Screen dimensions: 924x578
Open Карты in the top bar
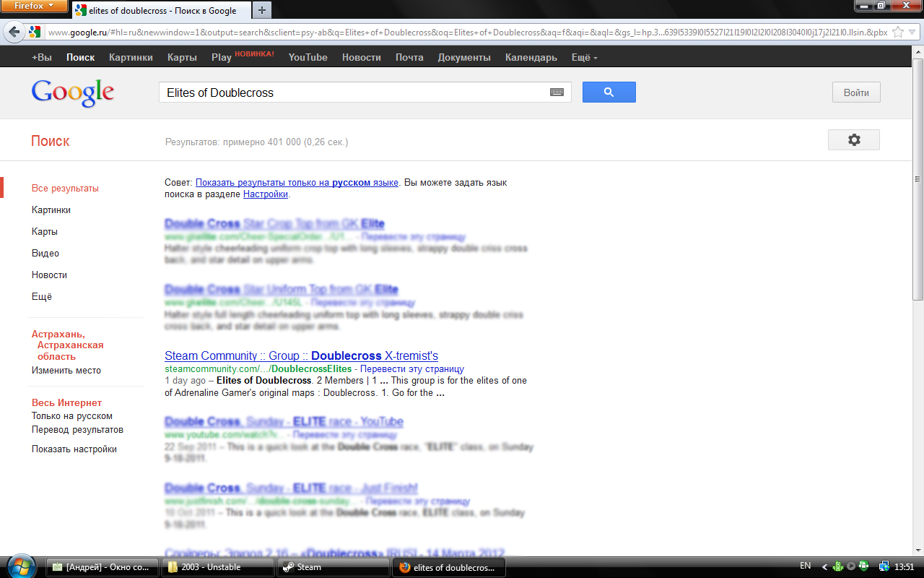182,57
